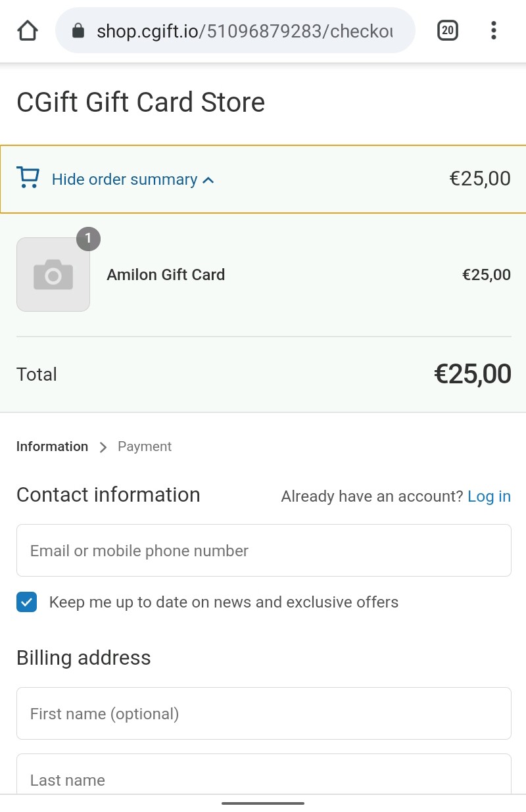The width and height of the screenshot is (526, 812).
Task: Select the Information breadcrumb step
Action: pos(52,446)
